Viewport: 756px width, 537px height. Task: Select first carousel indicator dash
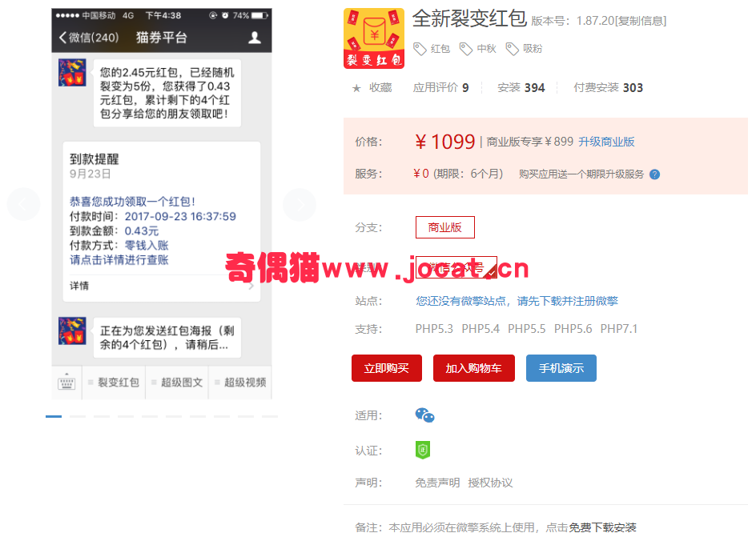[x=54, y=416]
